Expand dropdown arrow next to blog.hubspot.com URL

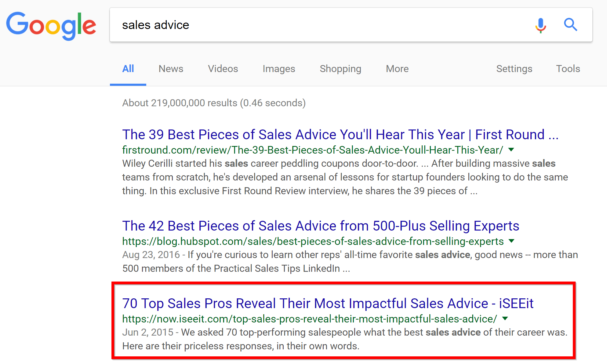(512, 241)
